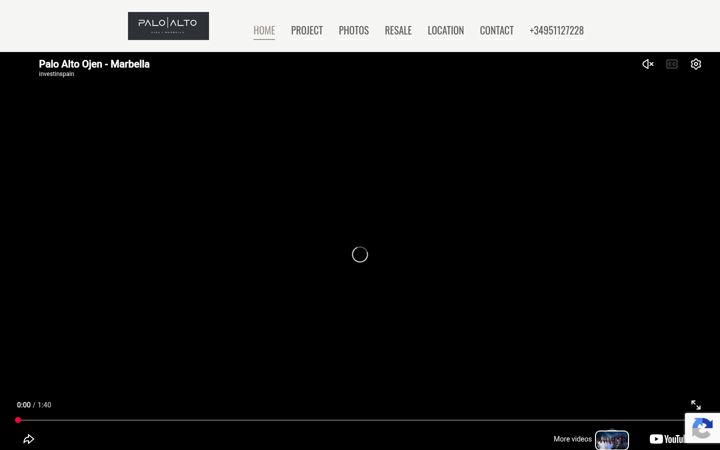Unmute the video with the speaker icon
Screen dimensions: 720x450
[x=648, y=64]
